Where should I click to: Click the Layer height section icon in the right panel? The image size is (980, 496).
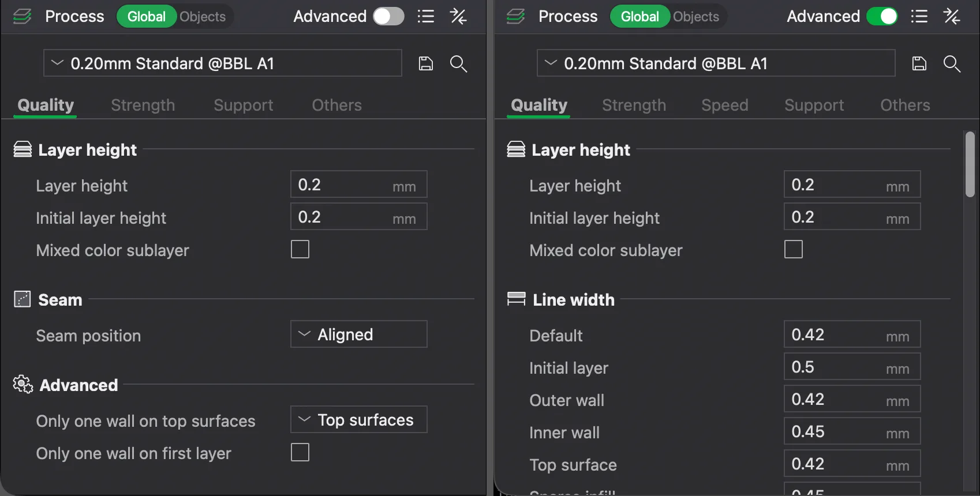click(516, 149)
